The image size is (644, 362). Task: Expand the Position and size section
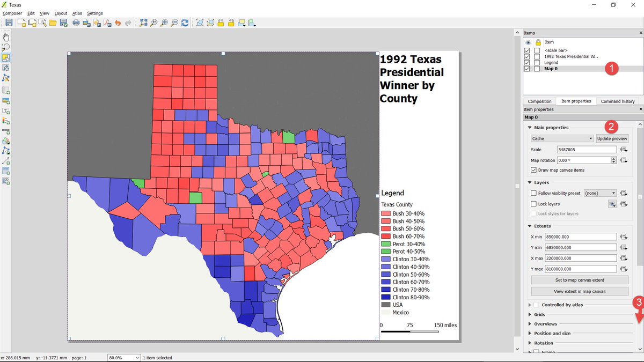point(530,333)
